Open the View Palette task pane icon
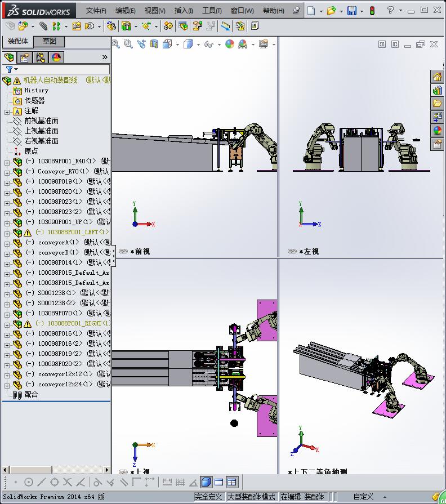This screenshot has width=446, height=504. [437, 117]
